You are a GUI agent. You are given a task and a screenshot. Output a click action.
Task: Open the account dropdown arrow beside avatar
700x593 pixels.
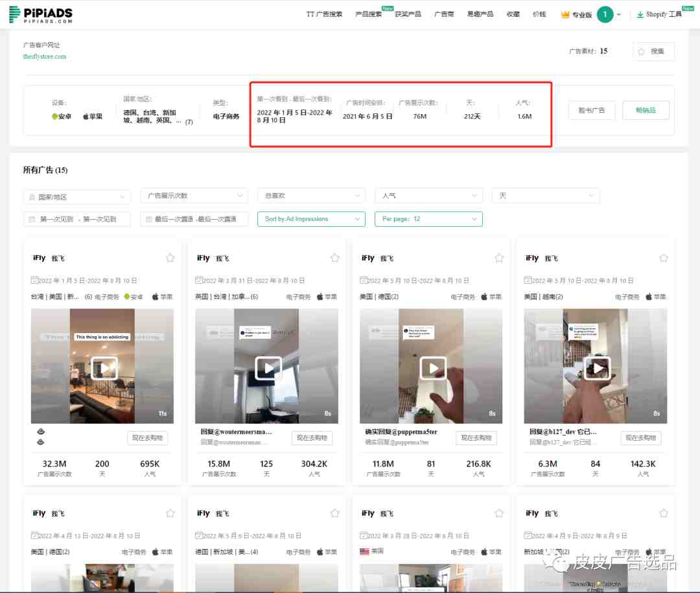619,14
